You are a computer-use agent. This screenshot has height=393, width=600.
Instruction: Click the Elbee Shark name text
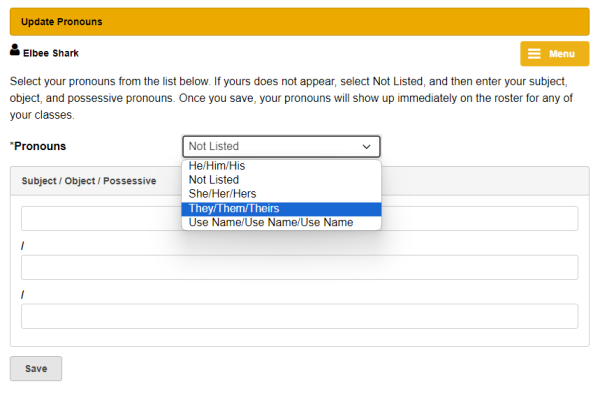click(x=51, y=53)
